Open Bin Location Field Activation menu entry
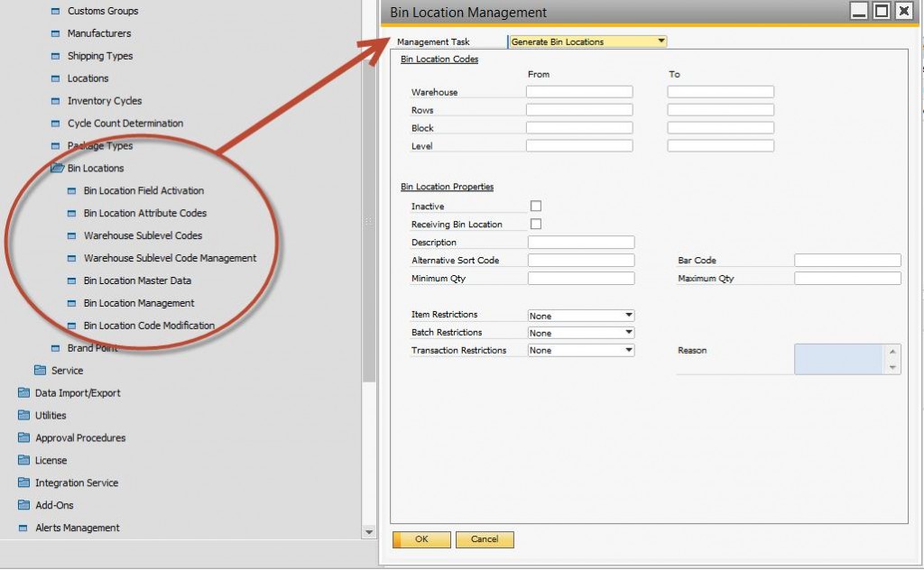Image resolution: width=924 pixels, height=570 pixels. pyautogui.click(x=143, y=190)
